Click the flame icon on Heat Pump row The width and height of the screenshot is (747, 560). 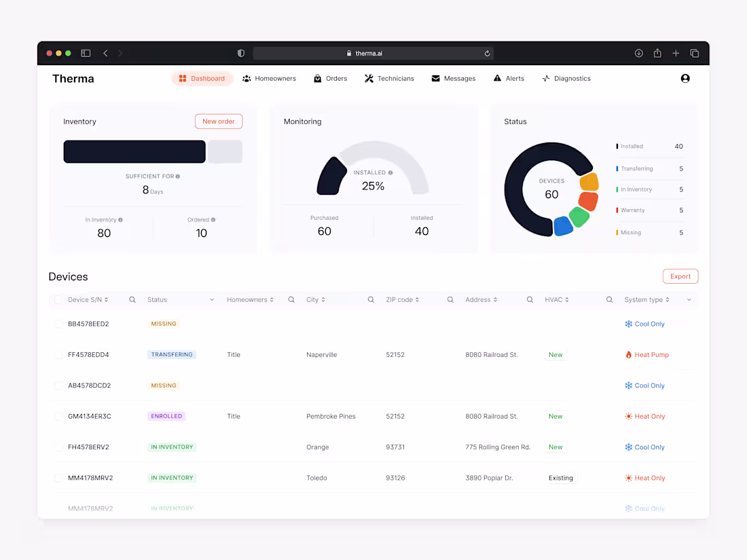click(x=628, y=354)
